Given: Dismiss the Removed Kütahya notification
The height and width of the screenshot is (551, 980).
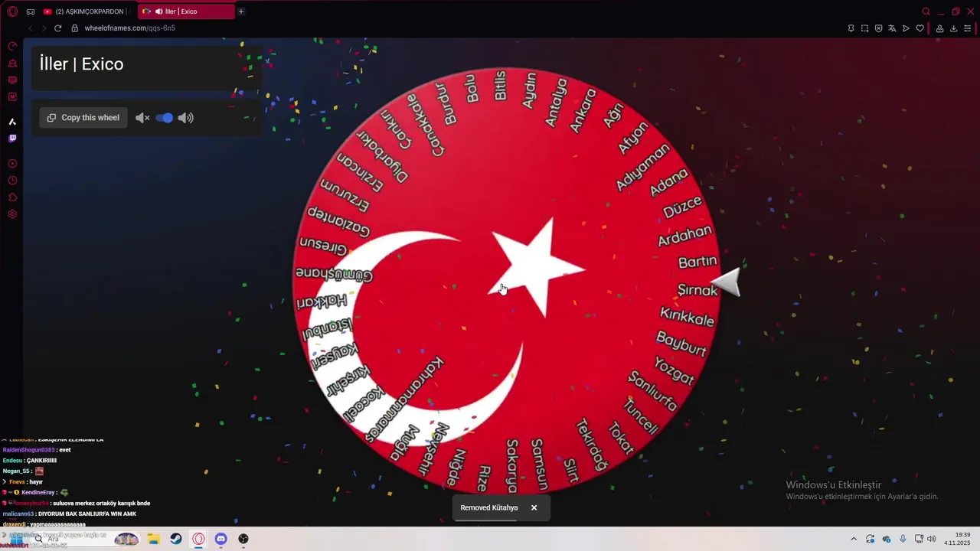Looking at the screenshot, I should point(534,507).
